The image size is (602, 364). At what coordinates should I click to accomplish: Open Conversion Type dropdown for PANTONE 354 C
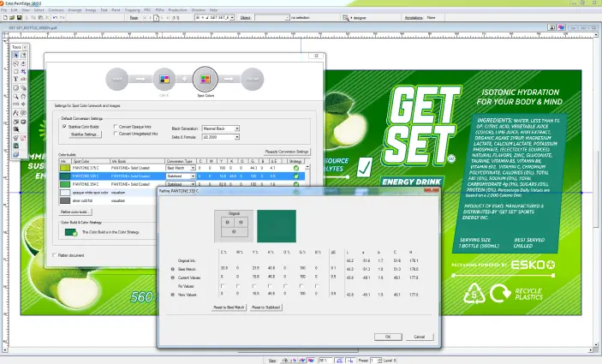click(x=181, y=184)
